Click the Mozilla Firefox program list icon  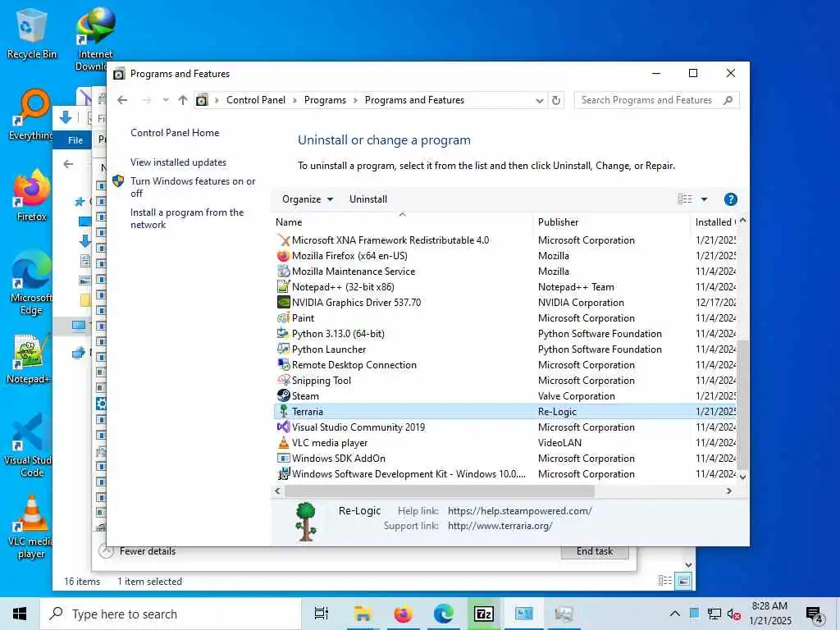tap(283, 256)
